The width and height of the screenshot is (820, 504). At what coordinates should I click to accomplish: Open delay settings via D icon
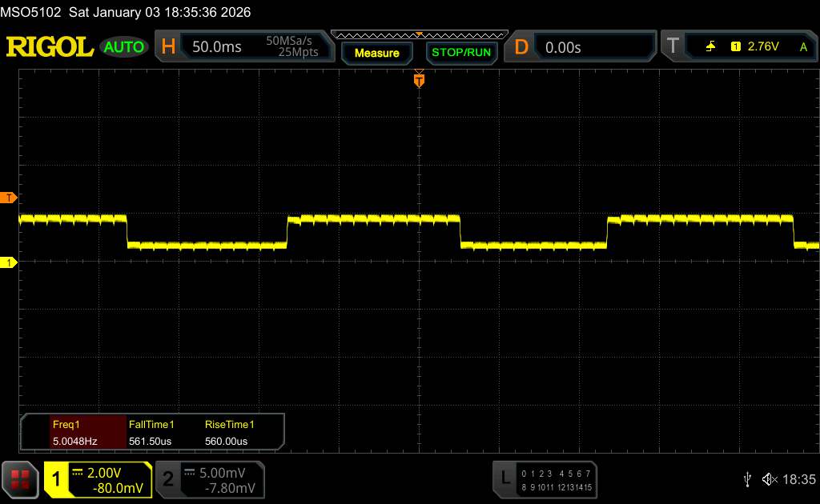coord(521,47)
